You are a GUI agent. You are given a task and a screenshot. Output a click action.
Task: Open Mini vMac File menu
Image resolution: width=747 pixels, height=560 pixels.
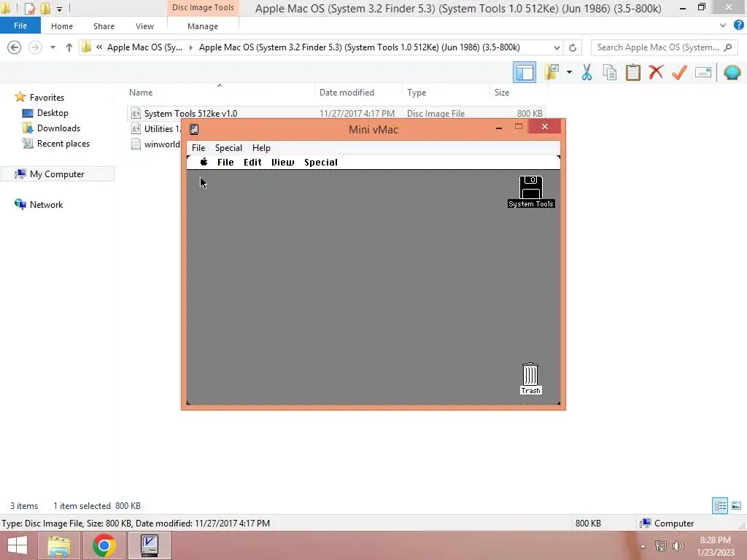point(198,147)
